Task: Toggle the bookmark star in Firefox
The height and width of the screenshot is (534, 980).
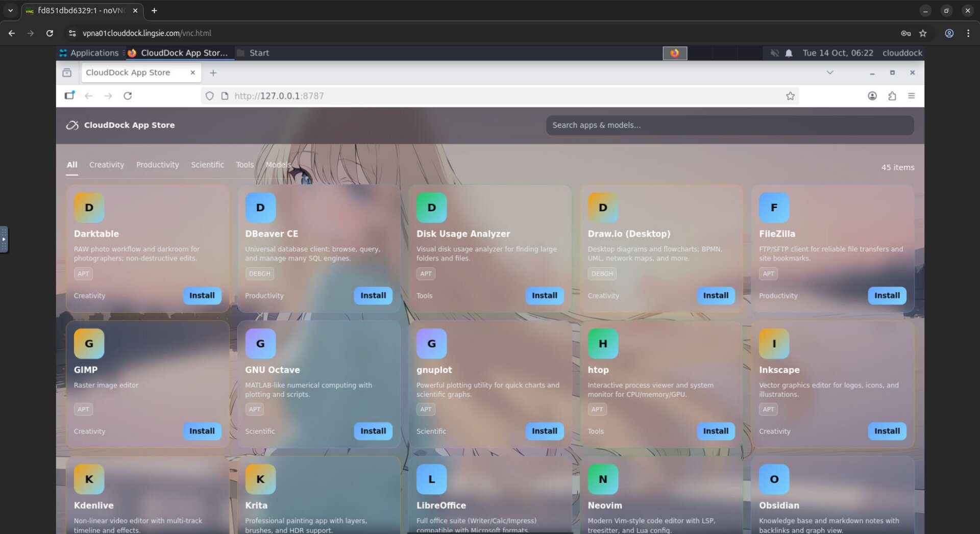Action: click(790, 96)
